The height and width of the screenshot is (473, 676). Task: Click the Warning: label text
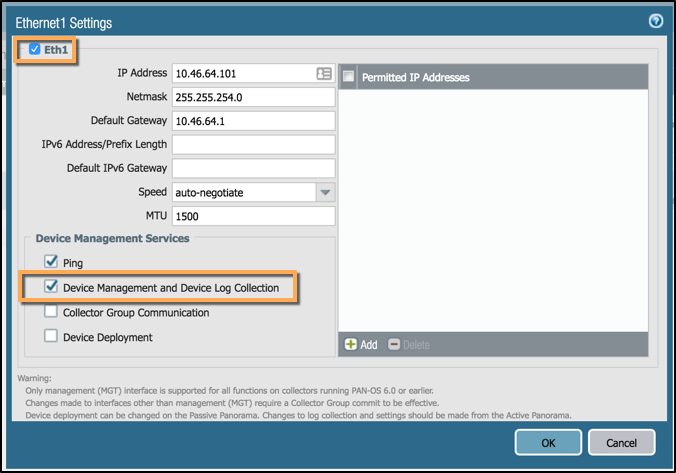[x=34, y=378]
